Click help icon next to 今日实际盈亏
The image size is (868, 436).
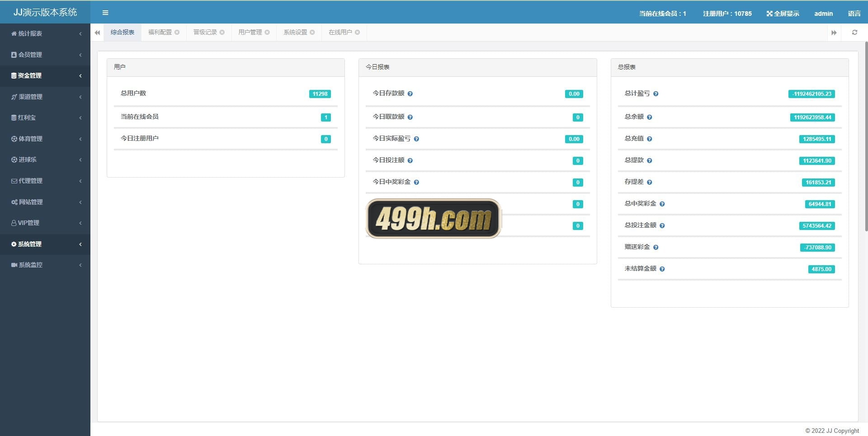pos(416,139)
